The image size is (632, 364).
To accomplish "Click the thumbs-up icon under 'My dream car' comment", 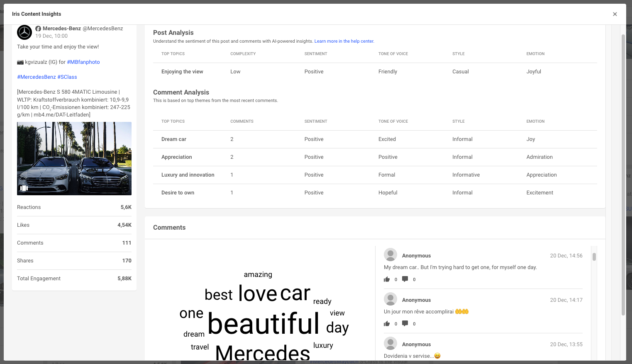I will [x=387, y=279].
